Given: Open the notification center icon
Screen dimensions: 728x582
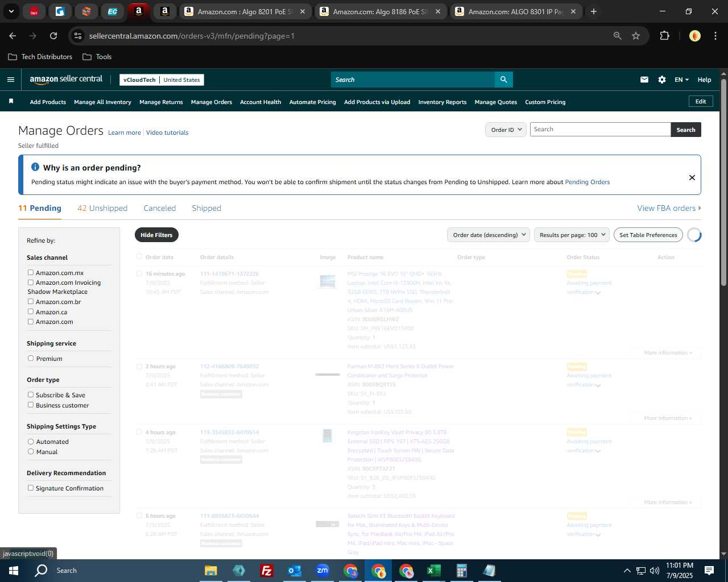Looking at the screenshot, I should [709, 571].
